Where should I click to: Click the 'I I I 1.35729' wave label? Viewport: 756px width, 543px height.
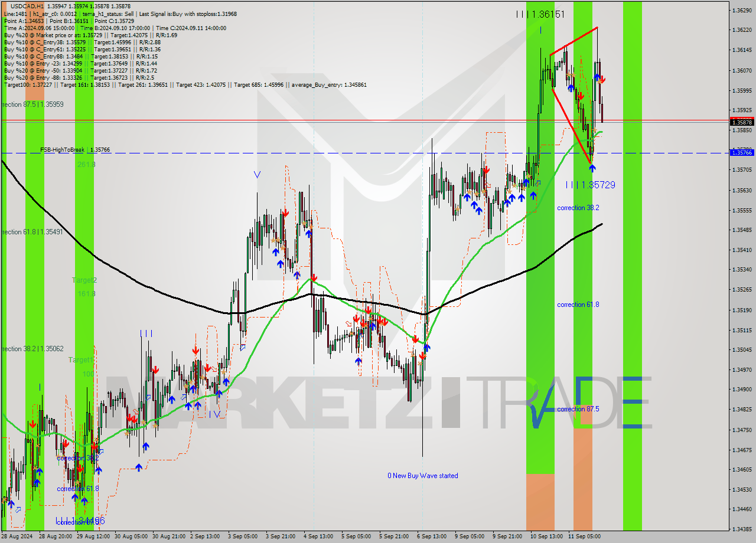pos(590,185)
